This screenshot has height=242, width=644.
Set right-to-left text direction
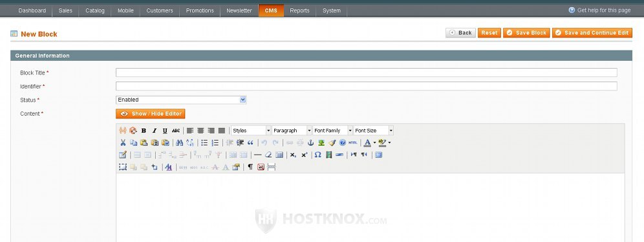click(364, 155)
